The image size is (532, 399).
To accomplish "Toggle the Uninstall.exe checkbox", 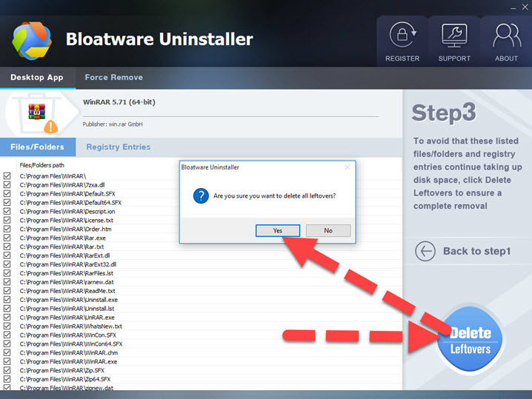I will pos(7,299).
